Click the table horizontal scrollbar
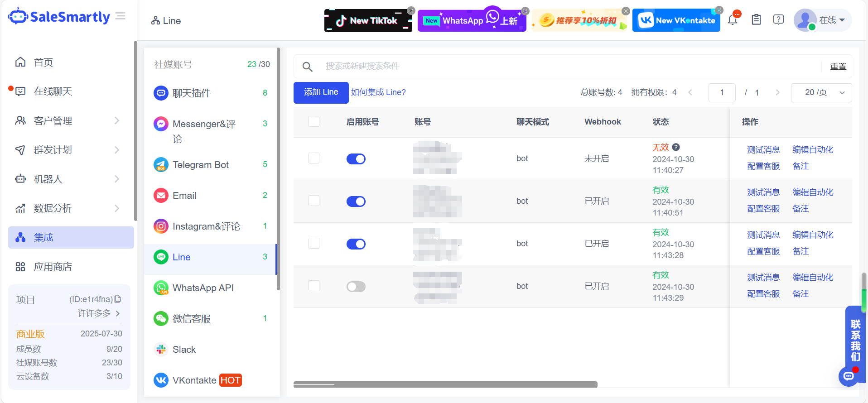This screenshot has height=403, width=868. coord(445,384)
